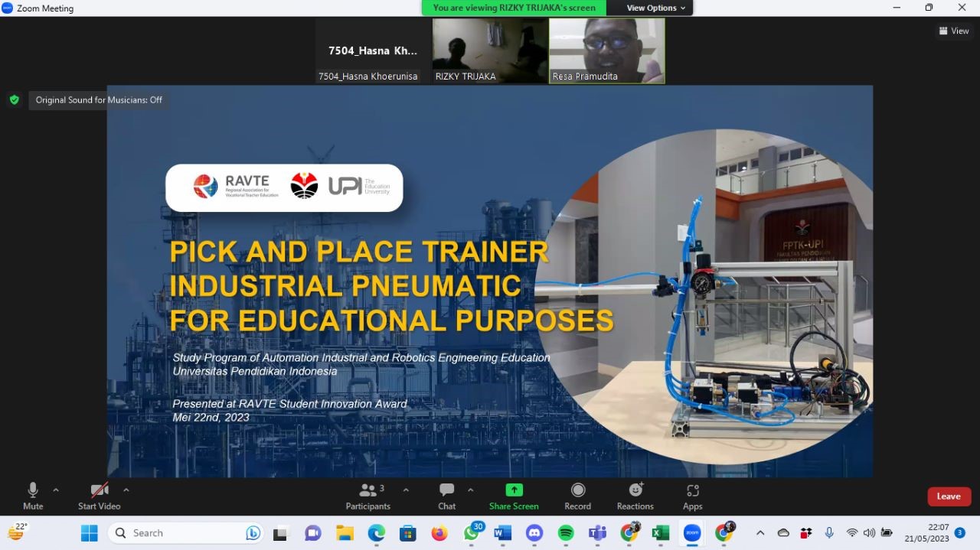Open Bing chat icon in search box

(253, 533)
